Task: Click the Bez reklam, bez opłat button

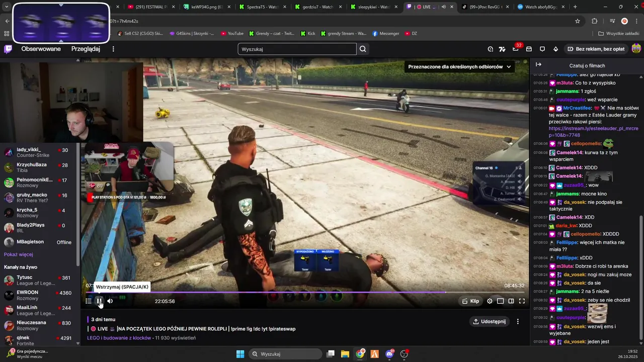Action: click(596, 49)
